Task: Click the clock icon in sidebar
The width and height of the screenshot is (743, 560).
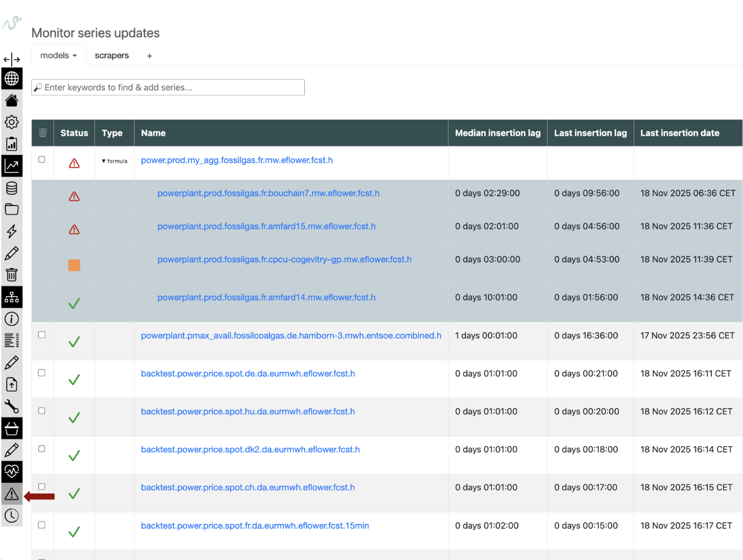Action: click(x=12, y=515)
